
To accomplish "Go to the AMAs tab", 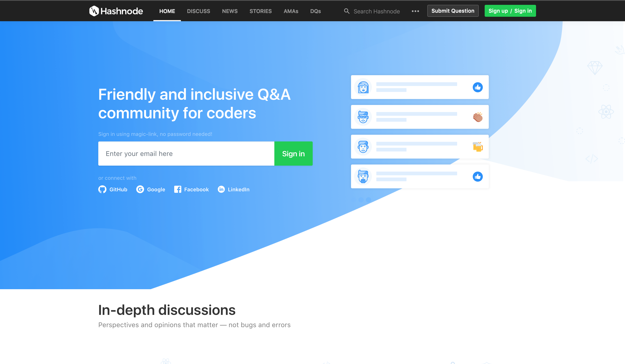I will 291,11.
